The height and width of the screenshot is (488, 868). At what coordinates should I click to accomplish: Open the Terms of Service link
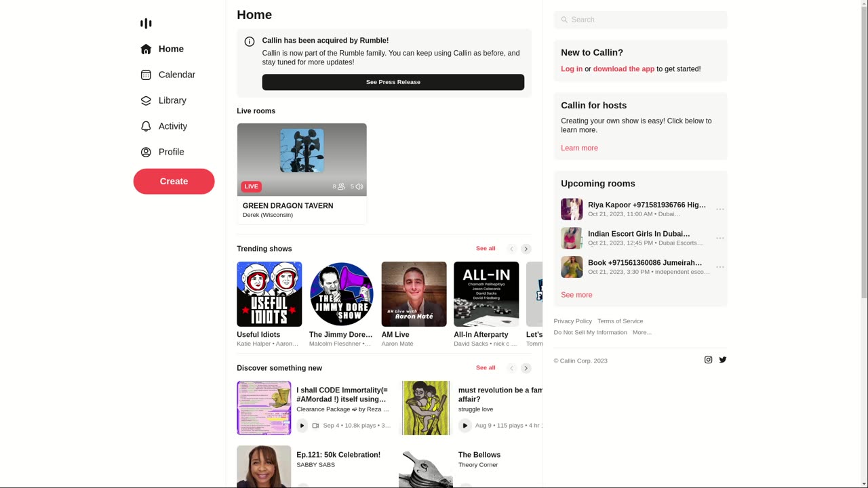(x=620, y=321)
